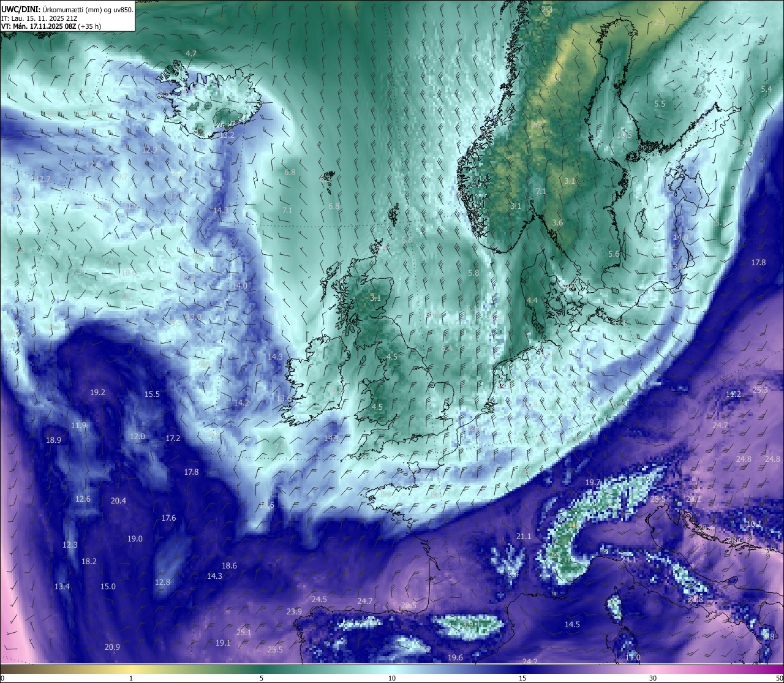Click the 5.6 value in southern Sweden
The width and height of the screenshot is (784, 683).
614,254
